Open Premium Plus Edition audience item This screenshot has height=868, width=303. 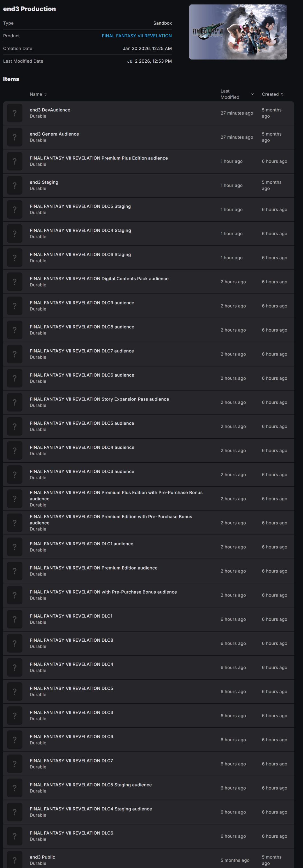pos(148,161)
